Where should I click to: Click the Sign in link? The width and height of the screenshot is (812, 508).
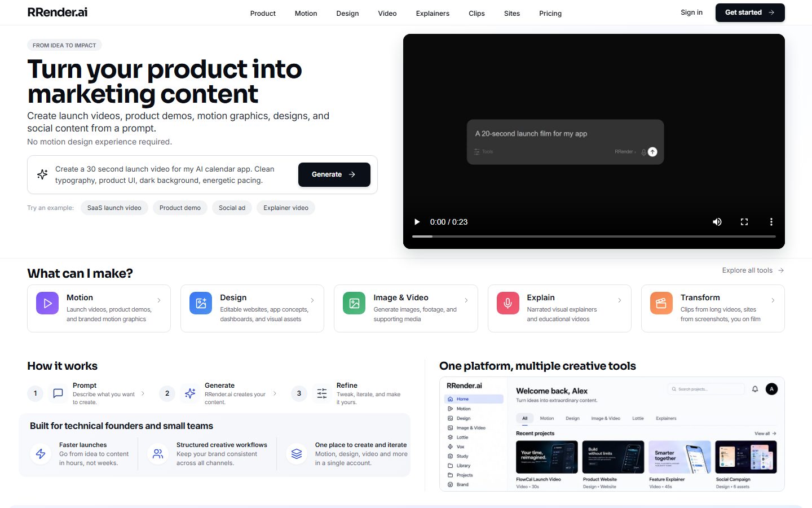(691, 12)
